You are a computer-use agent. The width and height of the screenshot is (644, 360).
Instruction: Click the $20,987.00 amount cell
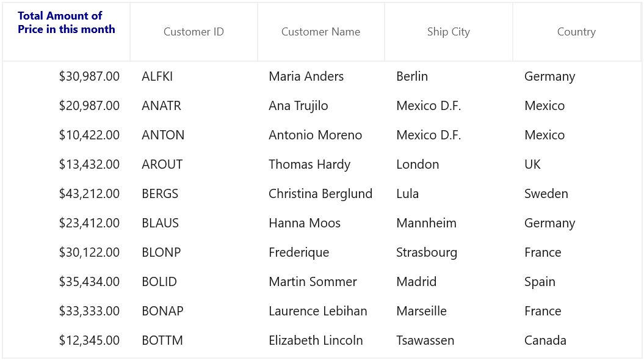pos(66,106)
